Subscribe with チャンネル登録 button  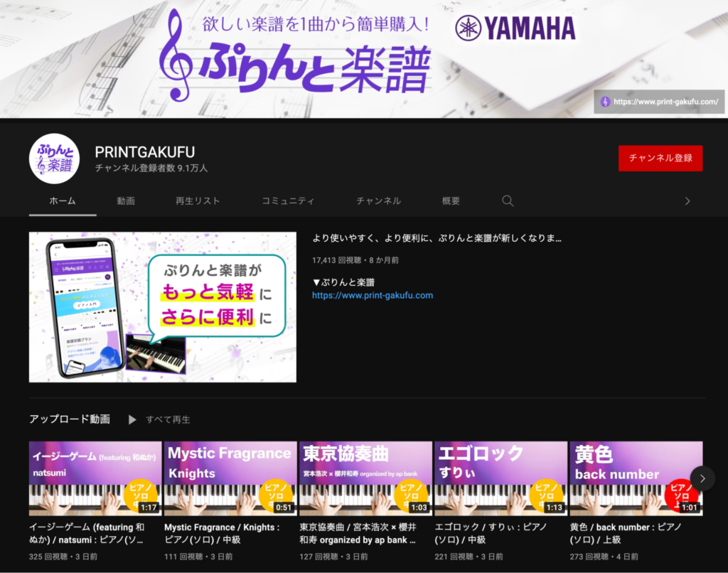[660, 159]
